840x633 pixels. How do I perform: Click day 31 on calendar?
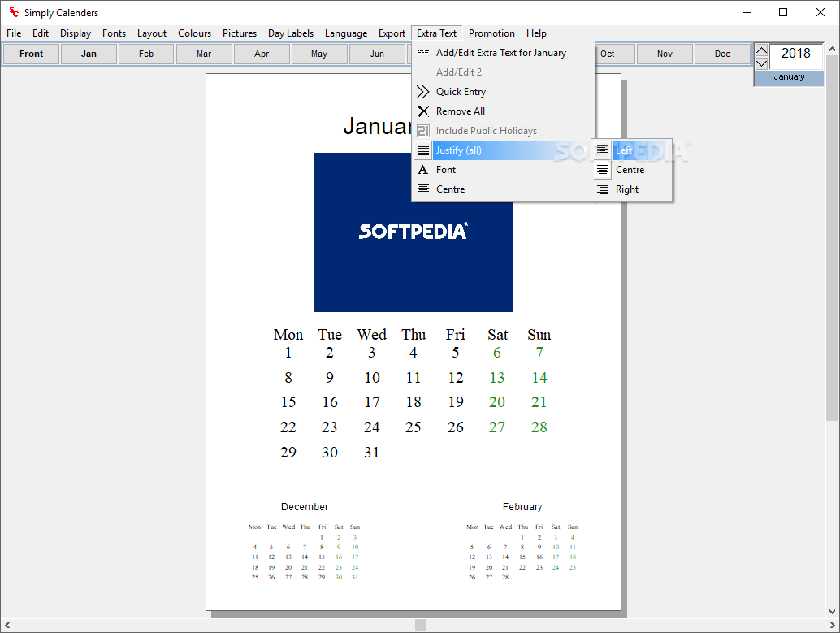[x=372, y=453]
